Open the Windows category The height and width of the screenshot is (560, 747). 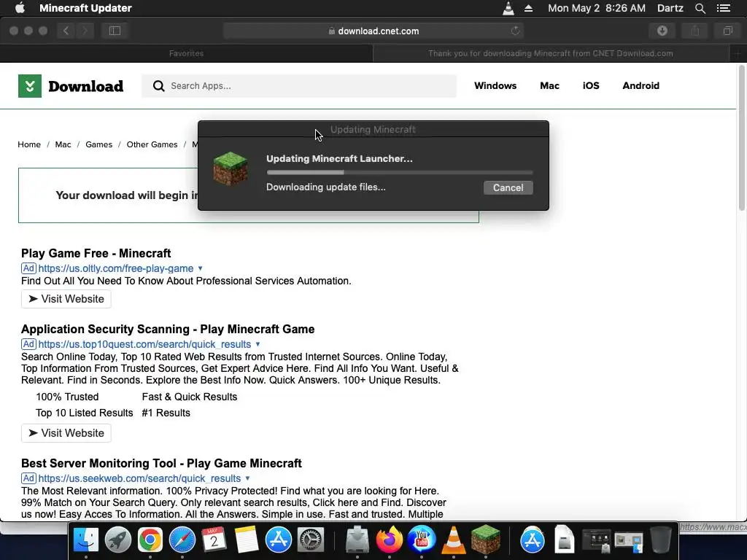495,86
